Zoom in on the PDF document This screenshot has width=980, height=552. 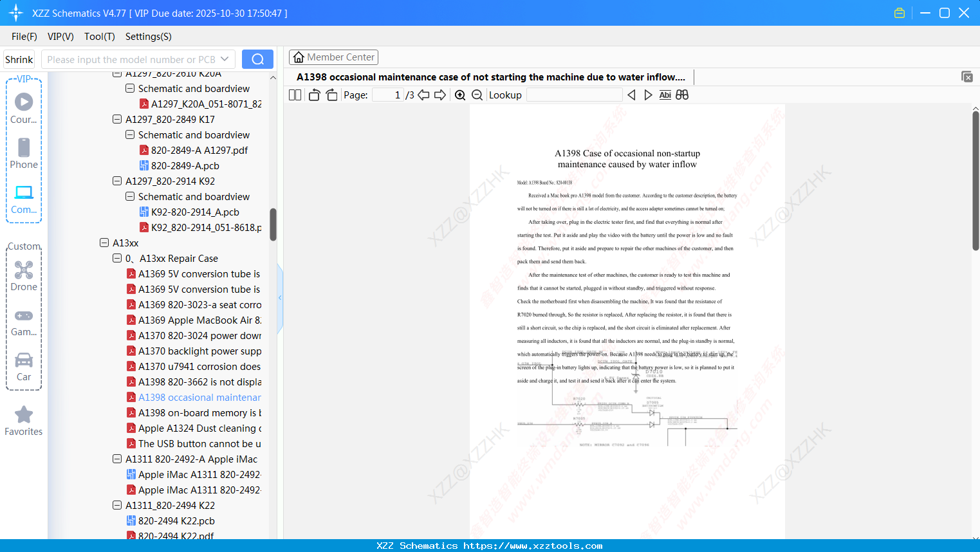460,95
